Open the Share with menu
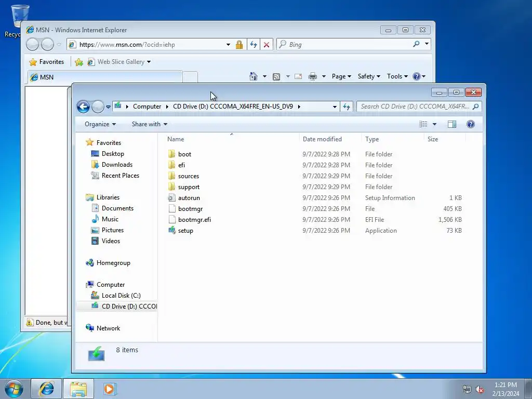Screen dimensions: 532x399 pos(149,124)
